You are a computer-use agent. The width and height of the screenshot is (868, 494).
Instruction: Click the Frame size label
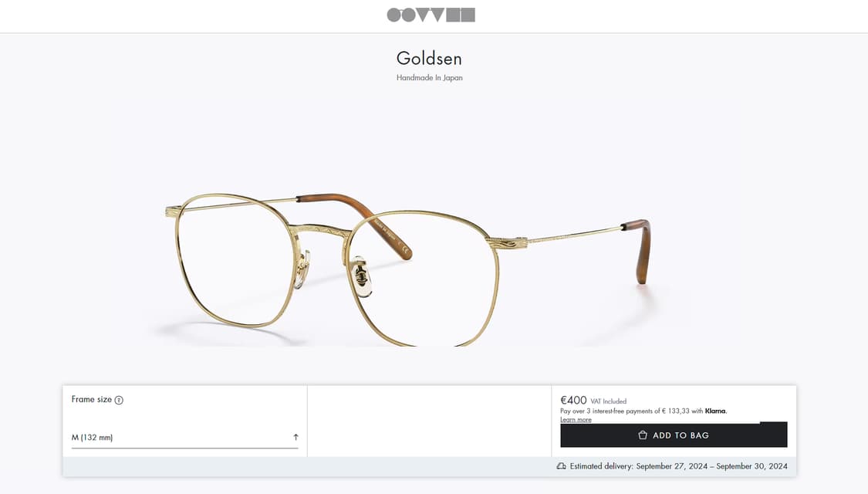point(91,399)
